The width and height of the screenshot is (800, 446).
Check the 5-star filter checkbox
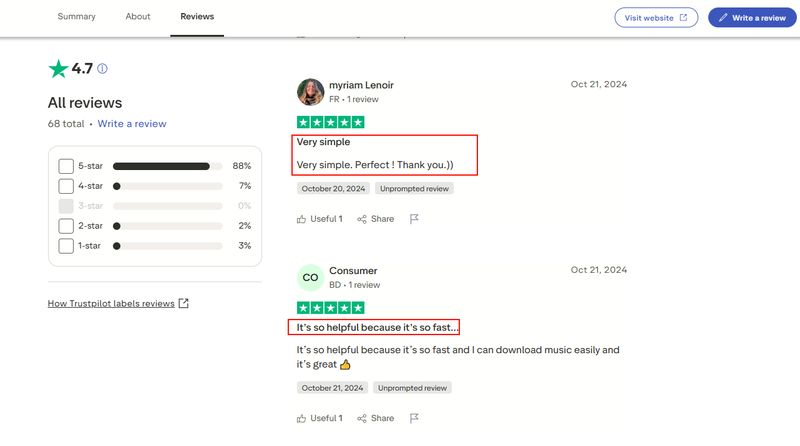tap(66, 166)
